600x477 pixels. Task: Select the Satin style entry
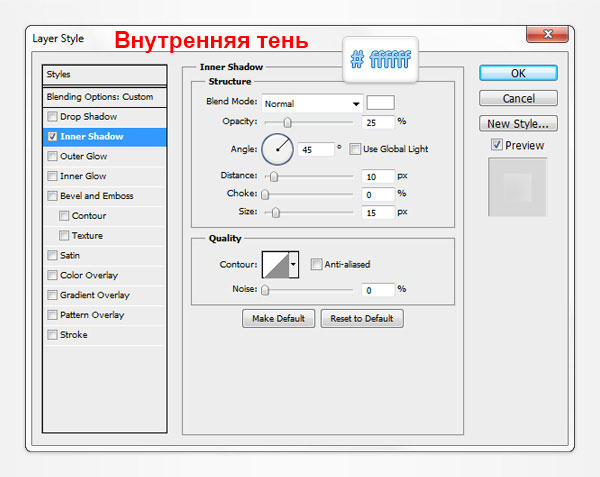(x=70, y=255)
